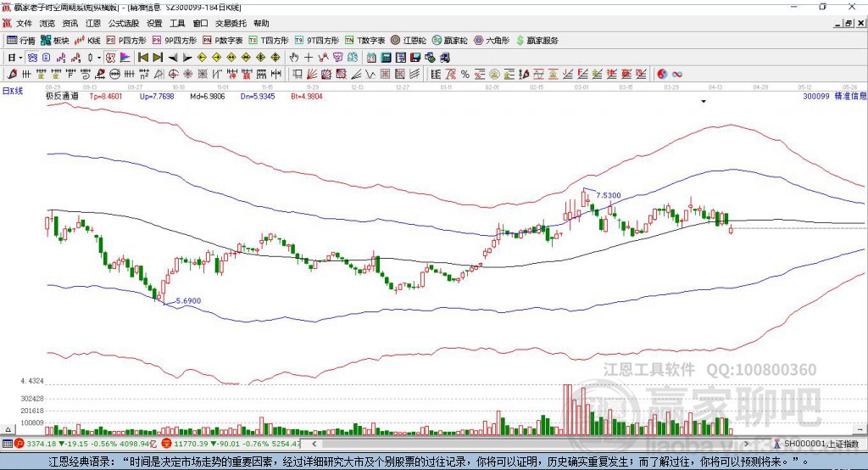
Task: Toggle the 极反 channel indicator icon
Action: 111,58
